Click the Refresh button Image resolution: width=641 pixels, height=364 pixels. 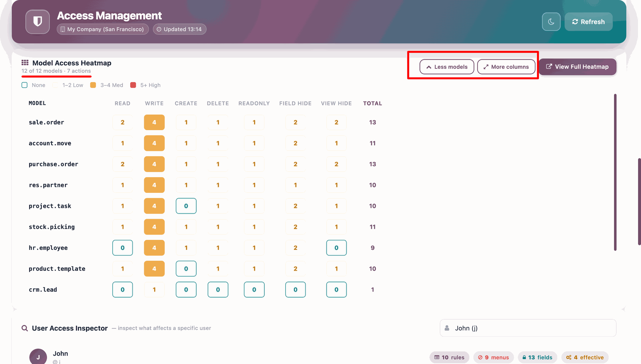point(589,22)
